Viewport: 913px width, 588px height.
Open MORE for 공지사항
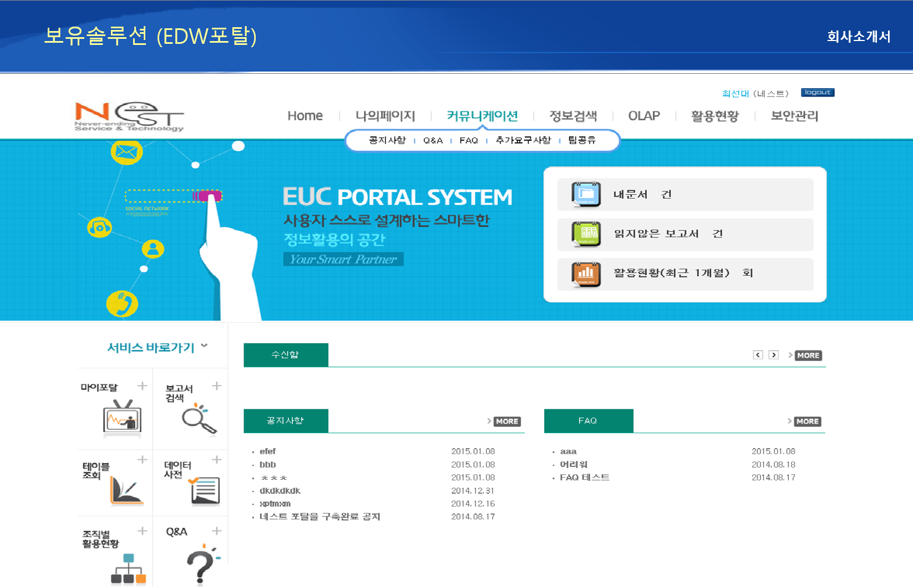[506, 422]
